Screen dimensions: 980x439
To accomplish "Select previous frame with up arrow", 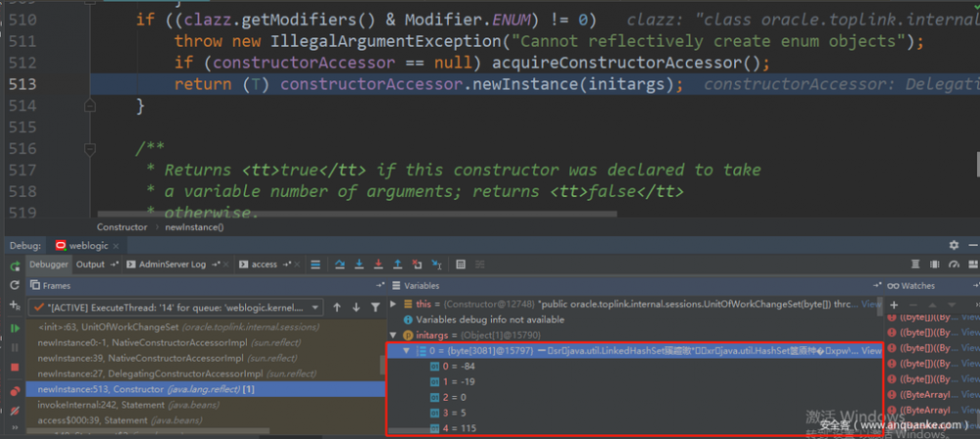I will 337,307.
